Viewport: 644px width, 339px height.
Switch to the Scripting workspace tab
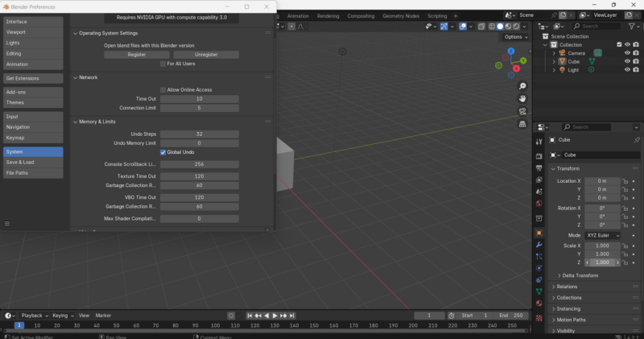click(x=437, y=16)
